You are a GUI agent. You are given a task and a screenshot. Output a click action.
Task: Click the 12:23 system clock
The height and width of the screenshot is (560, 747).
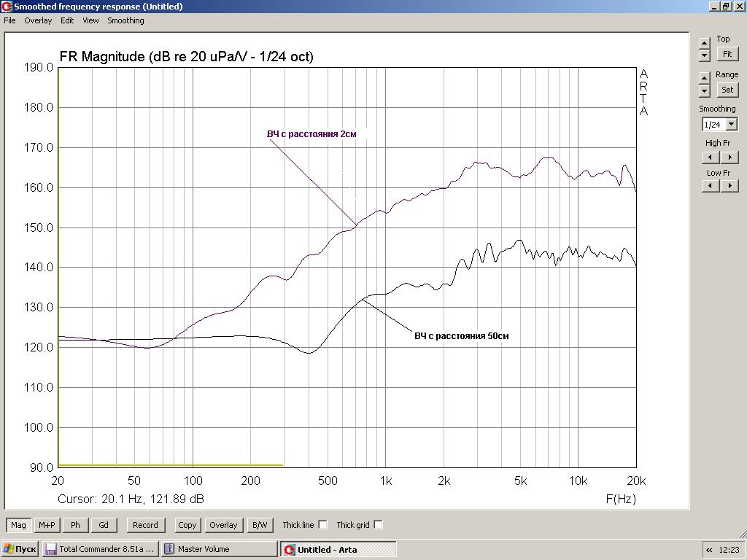tap(729, 550)
